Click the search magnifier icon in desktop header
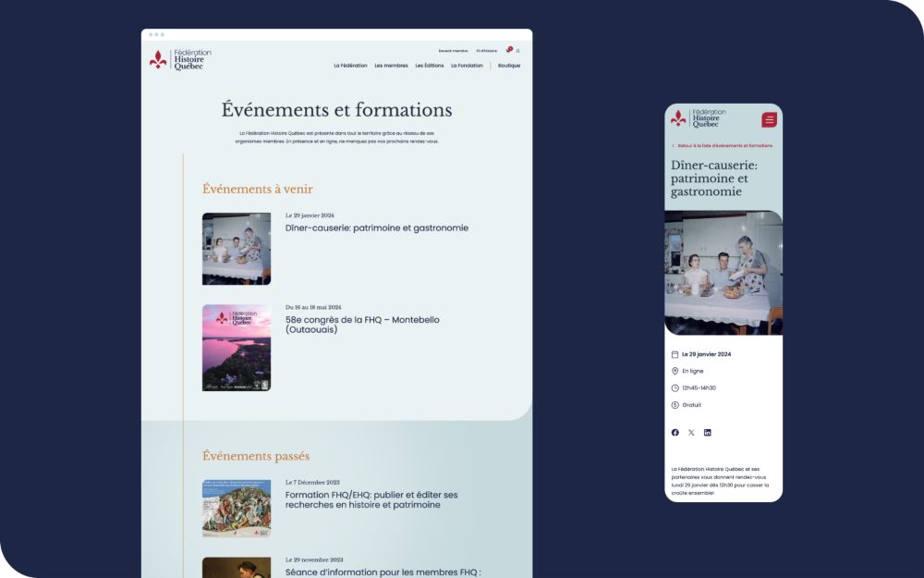The width and height of the screenshot is (924, 578). 518,51
